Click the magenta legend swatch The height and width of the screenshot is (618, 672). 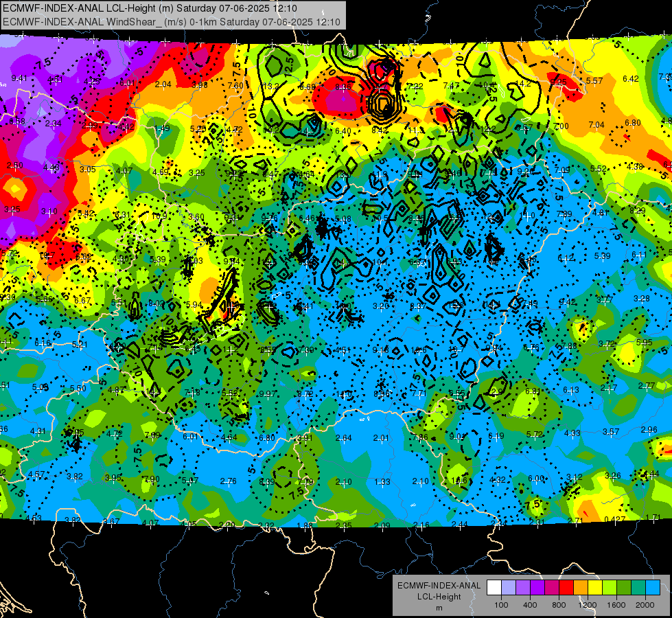[552, 587]
